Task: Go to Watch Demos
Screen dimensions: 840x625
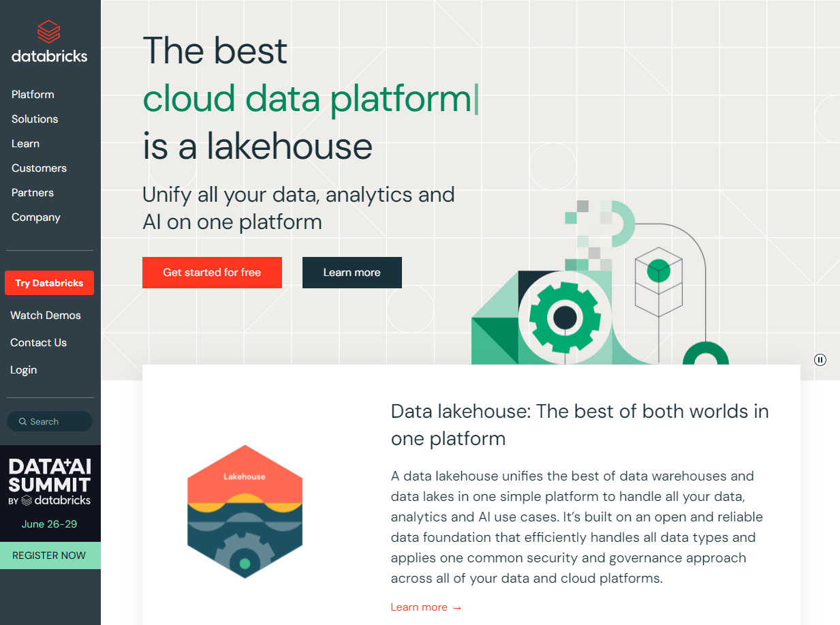Action: [46, 316]
